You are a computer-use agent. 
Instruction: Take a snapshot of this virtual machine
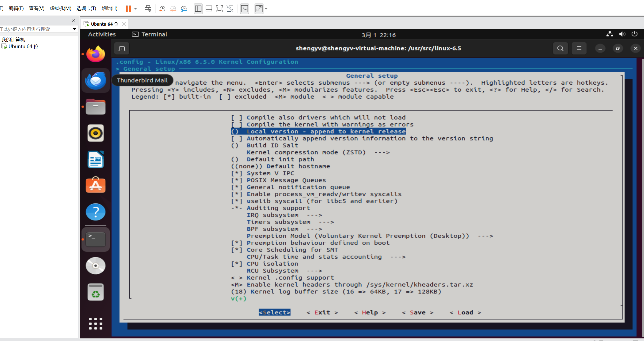tap(162, 9)
